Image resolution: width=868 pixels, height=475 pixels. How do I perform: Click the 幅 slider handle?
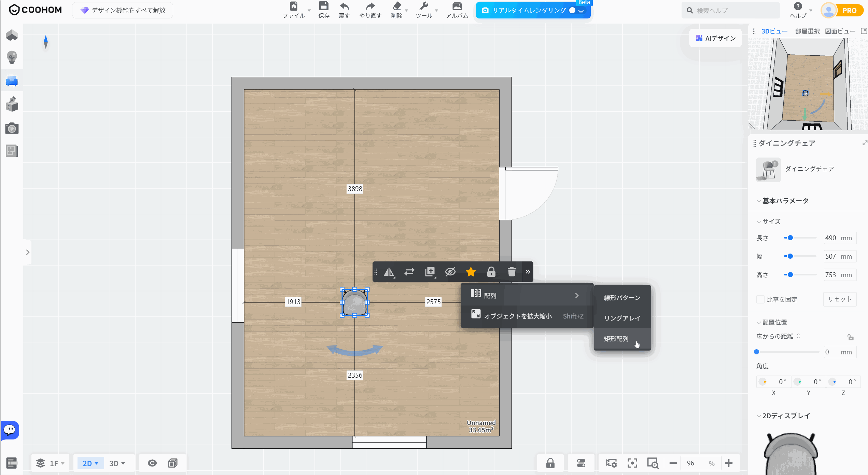790,256
